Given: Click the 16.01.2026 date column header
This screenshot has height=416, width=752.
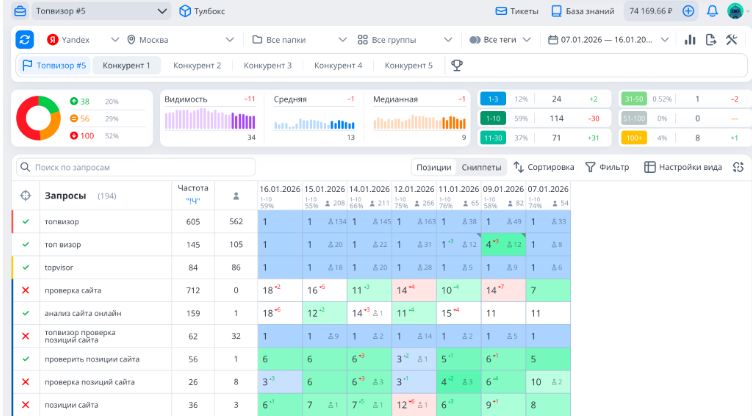Looking at the screenshot, I should click(280, 189).
